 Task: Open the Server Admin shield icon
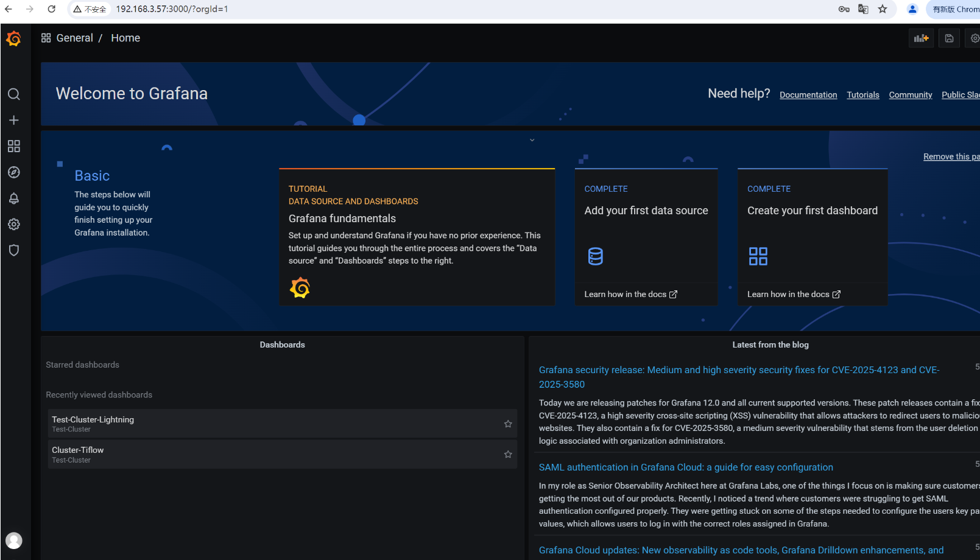coord(14,250)
